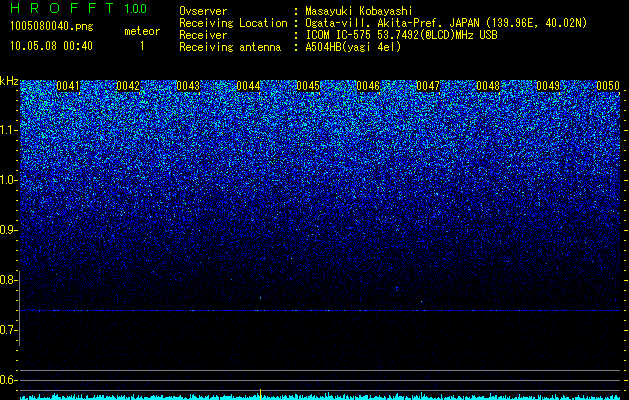Click the 1.0 frequency axis label
Image resolution: width=629 pixels, height=400 pixels.
[8, 180]
